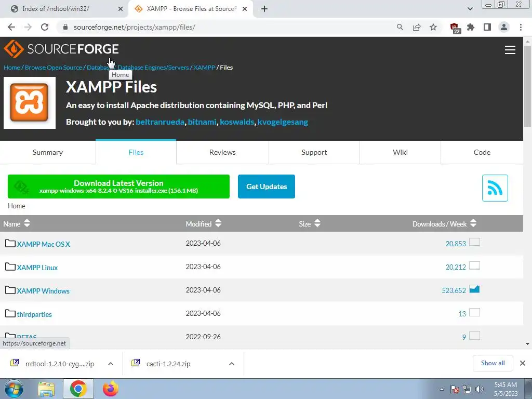Screen dimensions: 532x399
Task: Open the Extensions puzzle icon
Action: click(471, 27)
